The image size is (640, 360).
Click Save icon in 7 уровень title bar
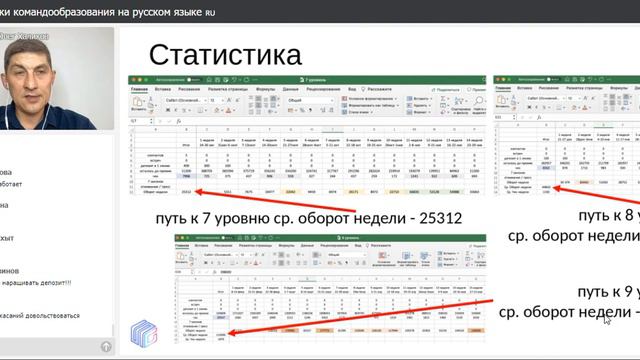pyautogui.click(x=218, y=80)
